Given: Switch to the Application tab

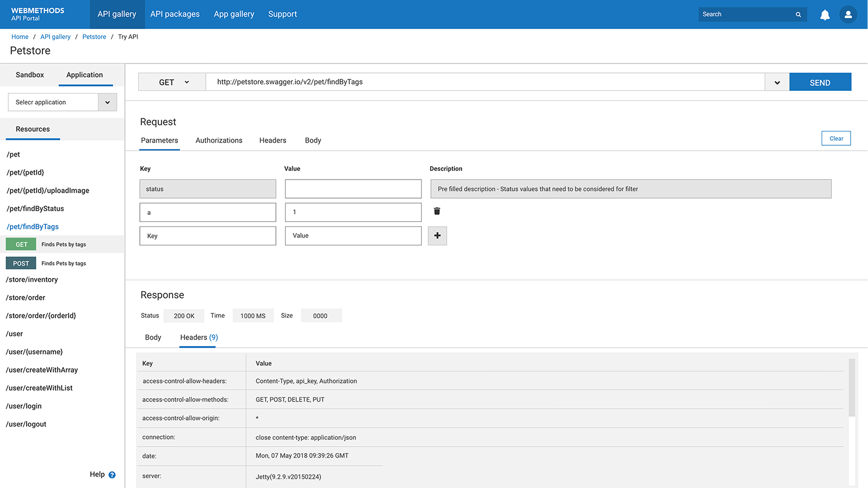Looking at the screenshot, I should 85,75.
